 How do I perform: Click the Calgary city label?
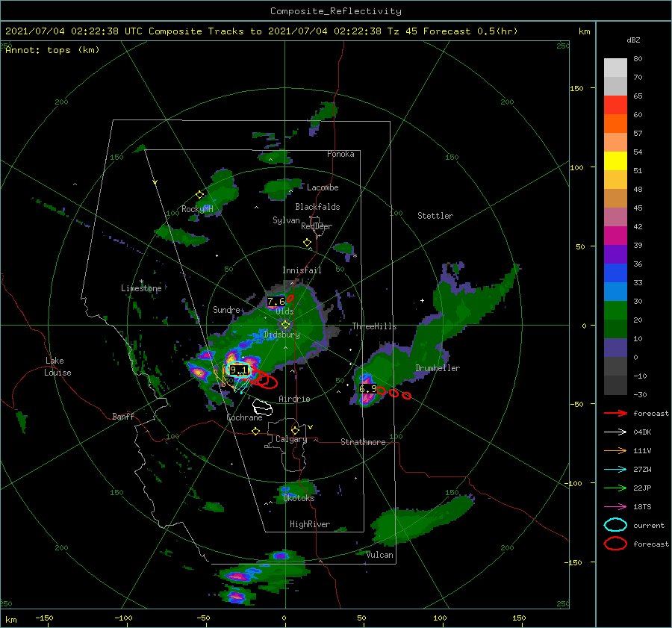coord(291,439)
